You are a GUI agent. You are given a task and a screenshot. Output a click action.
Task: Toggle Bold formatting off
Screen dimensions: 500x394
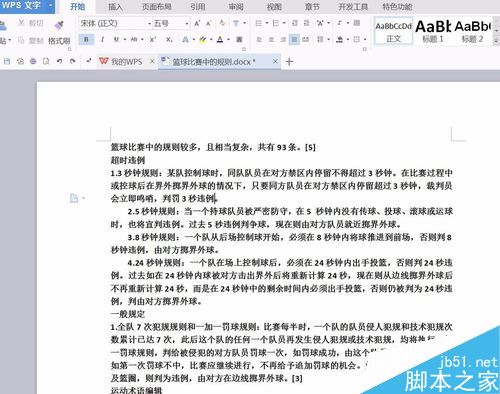click(86, 40)
